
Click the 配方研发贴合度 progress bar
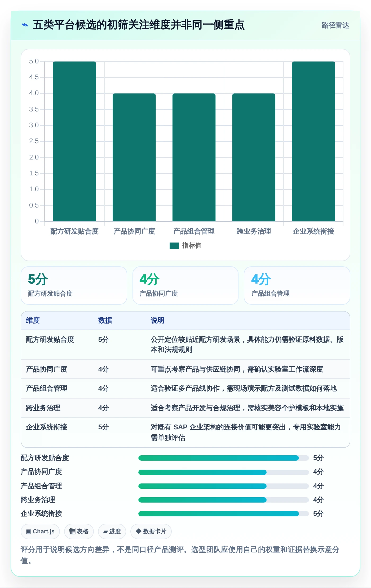click(224, 458)
